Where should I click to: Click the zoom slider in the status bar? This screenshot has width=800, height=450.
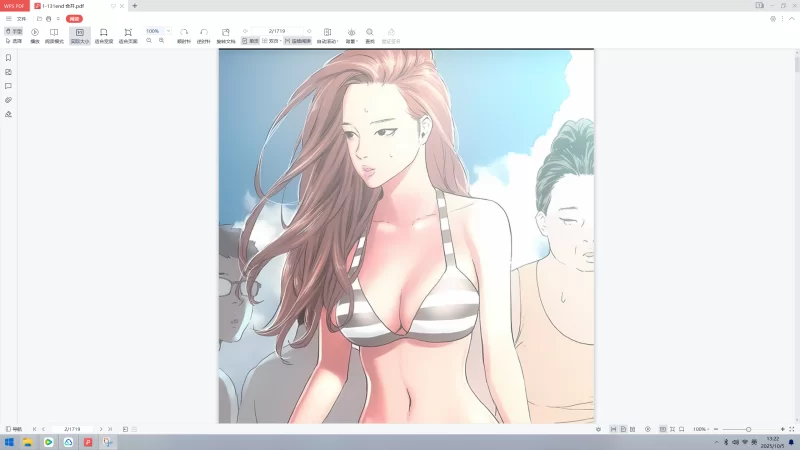748,429
